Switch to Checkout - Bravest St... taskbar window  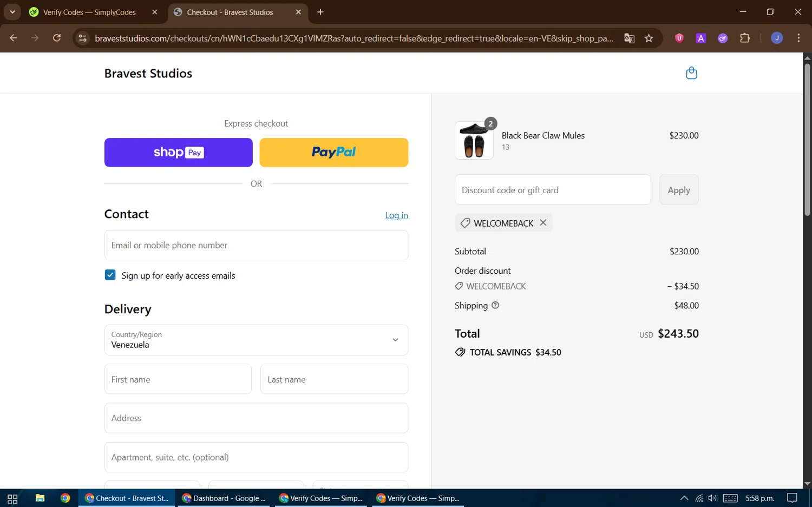127,498
